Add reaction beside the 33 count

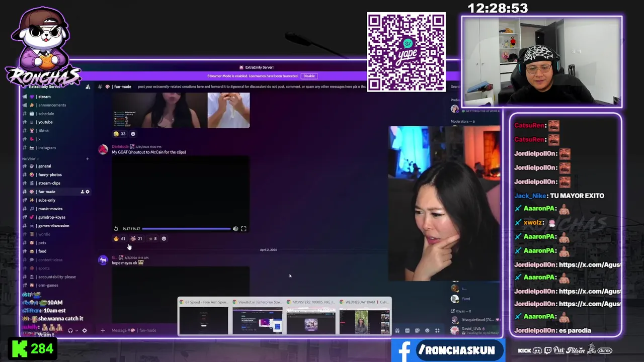[133, 134]
